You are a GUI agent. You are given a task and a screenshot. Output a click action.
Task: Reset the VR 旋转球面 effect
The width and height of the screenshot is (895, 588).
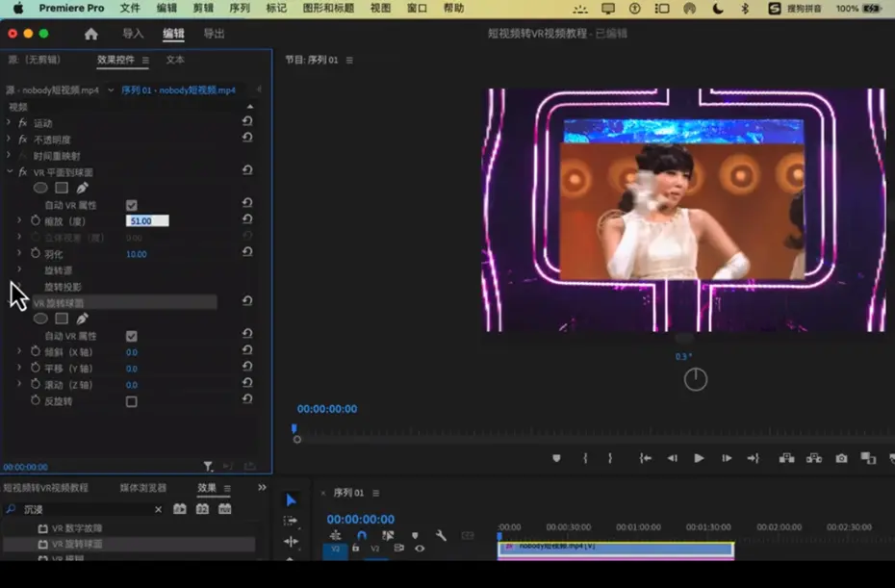click(247, 301)
